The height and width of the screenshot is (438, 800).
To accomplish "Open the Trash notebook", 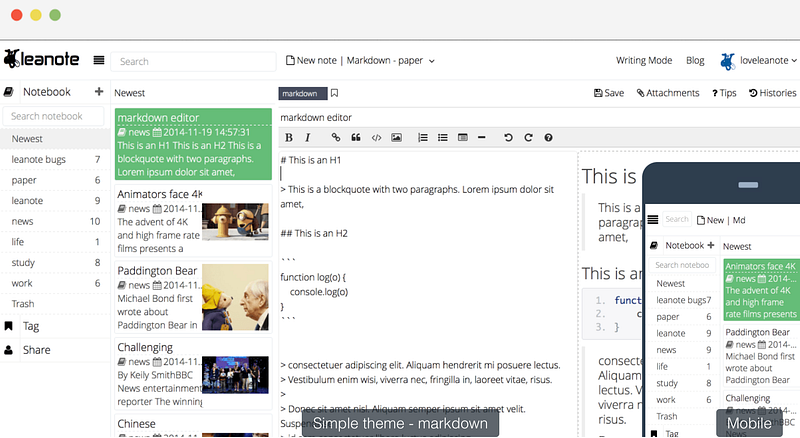I will (55, 304).
